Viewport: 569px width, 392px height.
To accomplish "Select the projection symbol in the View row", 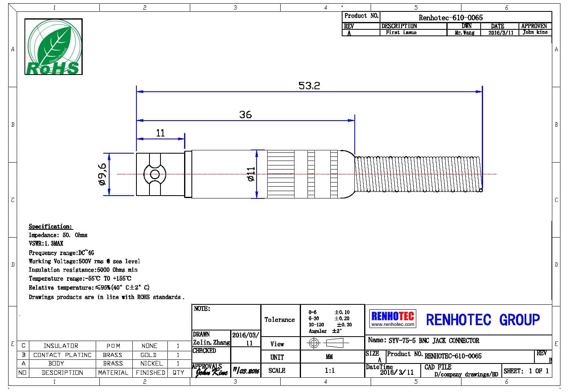I will point(326,343).
